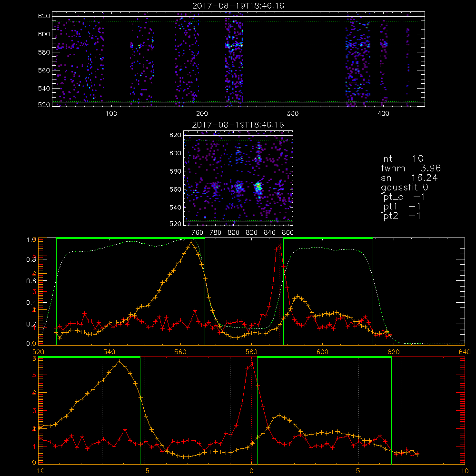Click y-axis tick label 540 of wide image
Image resolution: width=476 pixels, height=476 pixels.
point(44,89)
